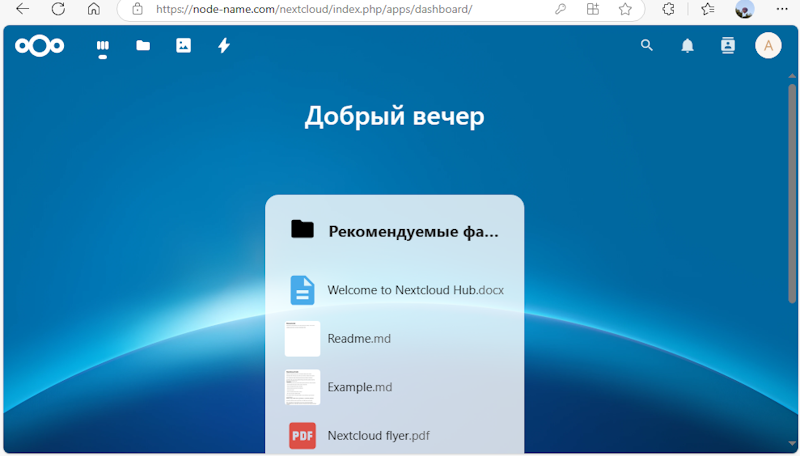This screenshot has width=800, height=456.
Task: Show notifications bell
Action: [687, 46]
